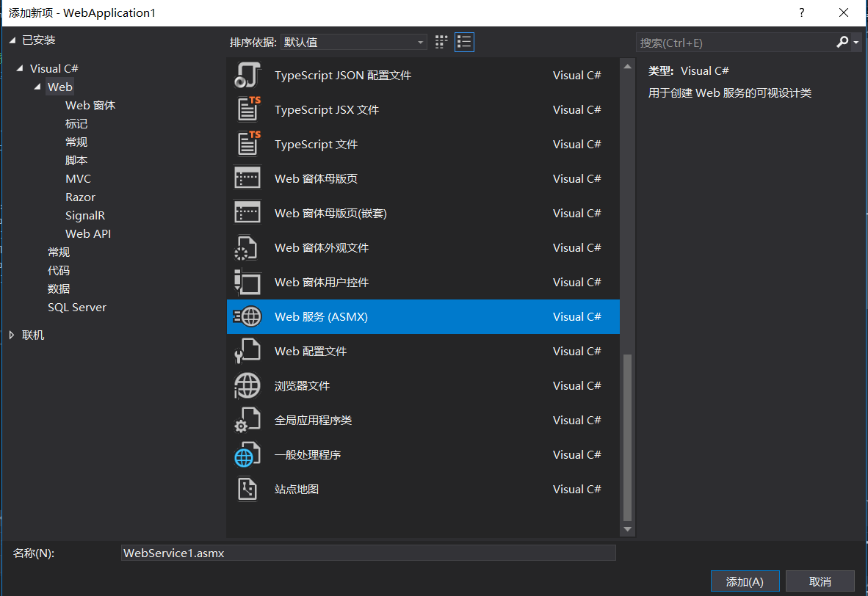Click the 取消 button
868x596 pixels.
(x=820, y=581)
